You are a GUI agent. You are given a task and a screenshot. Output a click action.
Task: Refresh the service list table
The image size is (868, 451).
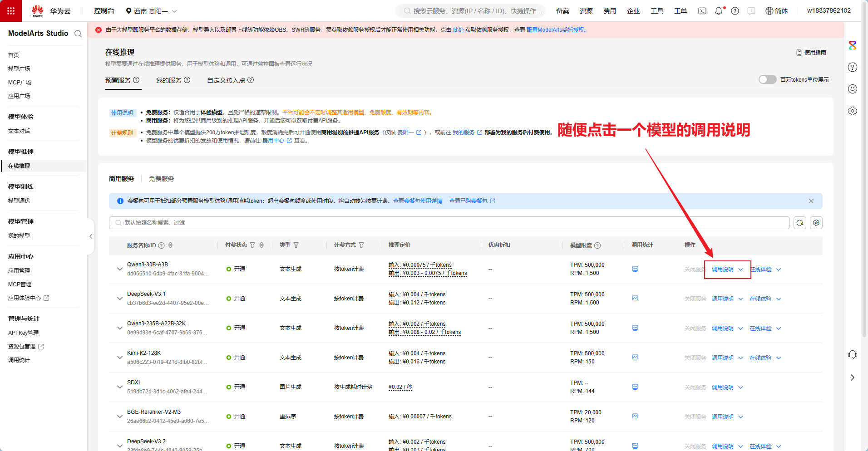tap(800, 223)
